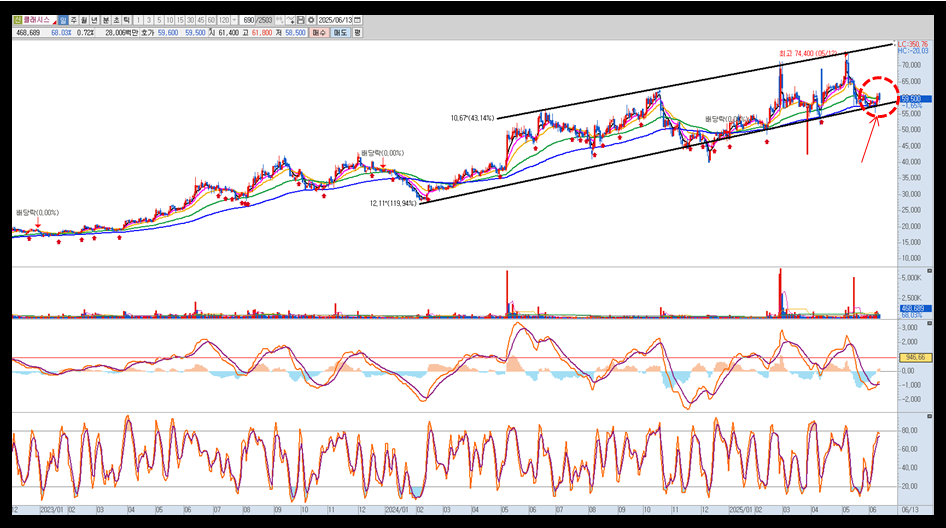This screenshot has width=946, height=528.
Task: Click bid quote 59,500 in header
Action: tap(195, 33)
